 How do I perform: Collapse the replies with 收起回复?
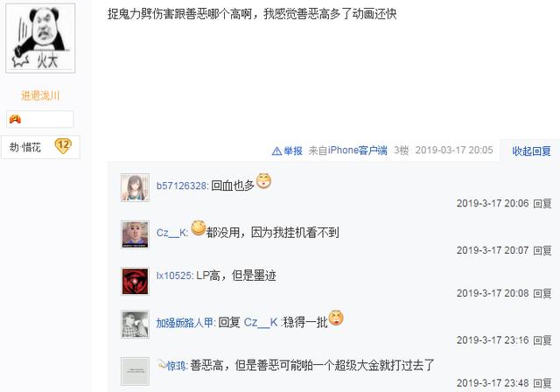coord(531,151)
